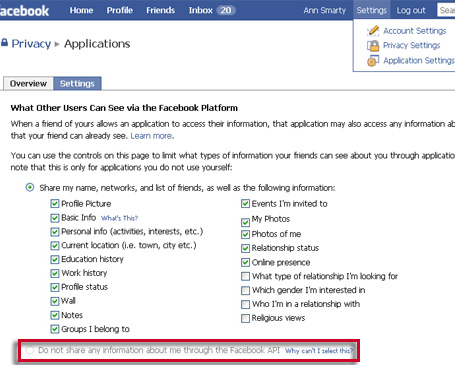455x365 pixels.
Task: Click the Facebook logo
Action: tap(24, 11)
